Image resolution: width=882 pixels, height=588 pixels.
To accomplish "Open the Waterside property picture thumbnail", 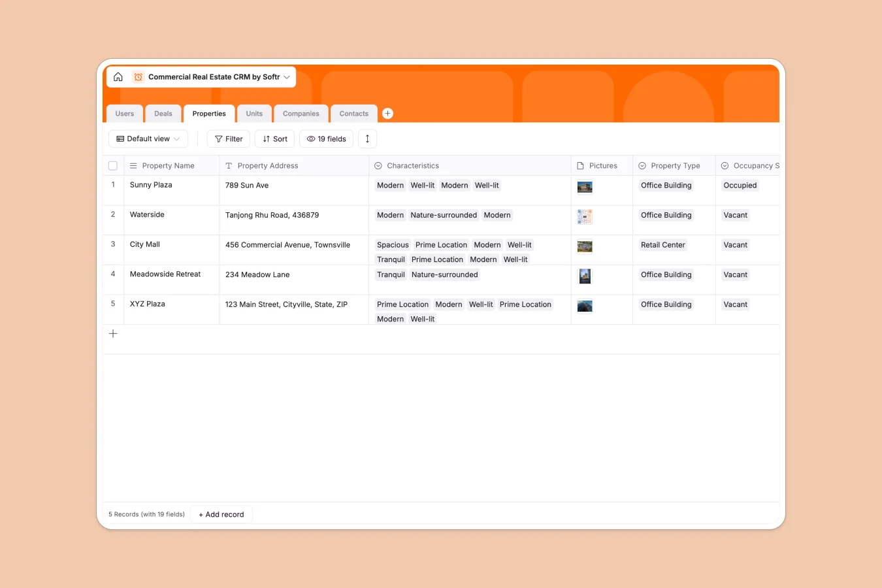I will pos(584,216).
